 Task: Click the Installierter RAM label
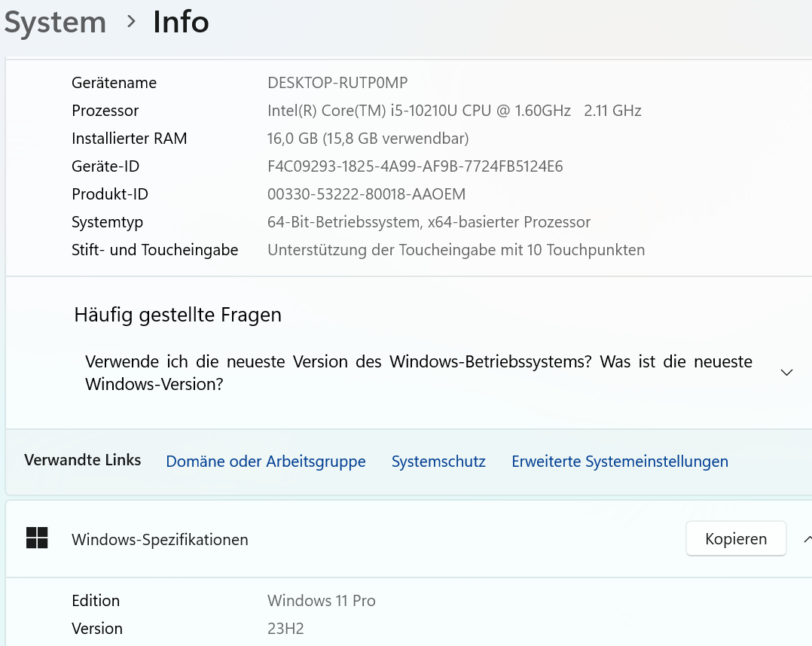click(129, 139)
